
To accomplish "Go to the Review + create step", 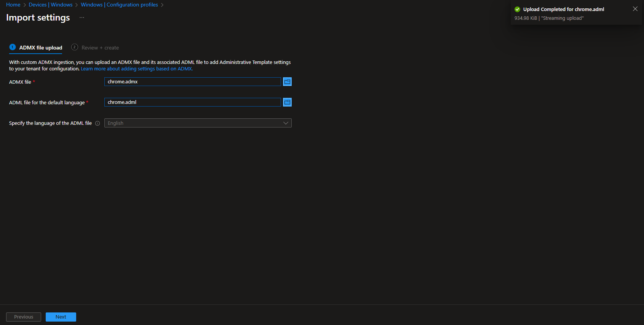I will pos(95,48).
